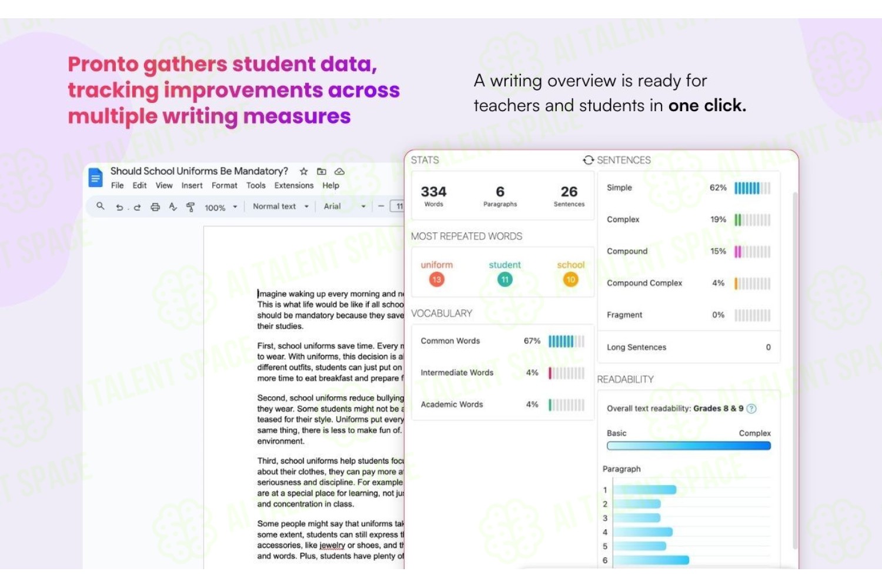Click the 26 Sentences stat
The image size is (882, 588).
click(x=569, y=196)
